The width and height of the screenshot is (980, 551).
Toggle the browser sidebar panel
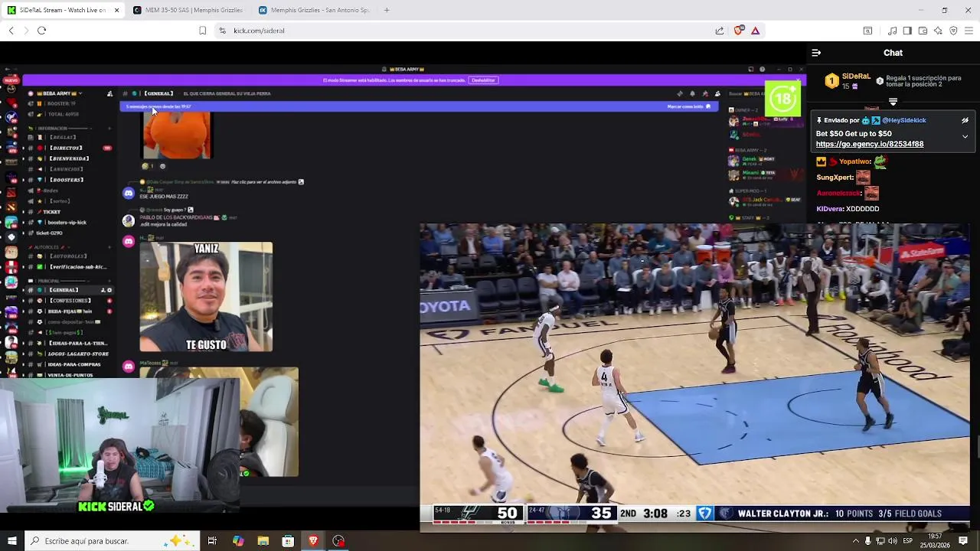point(907,31)
